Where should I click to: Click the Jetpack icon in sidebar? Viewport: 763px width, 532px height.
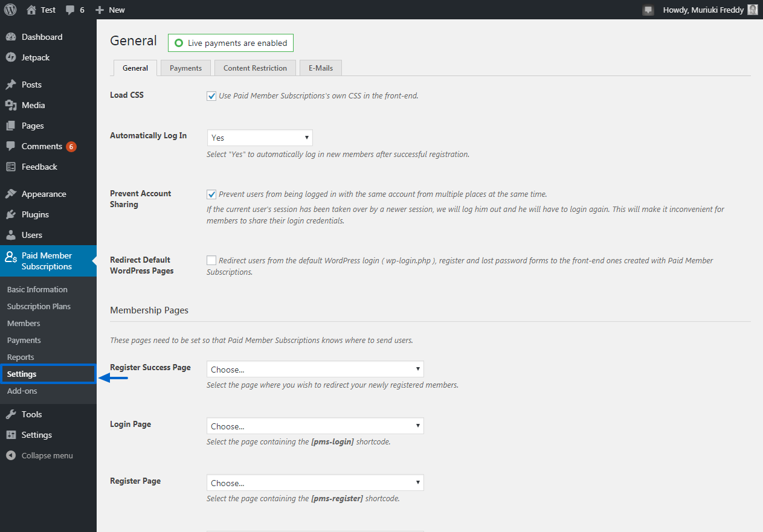tap(11, 57)
